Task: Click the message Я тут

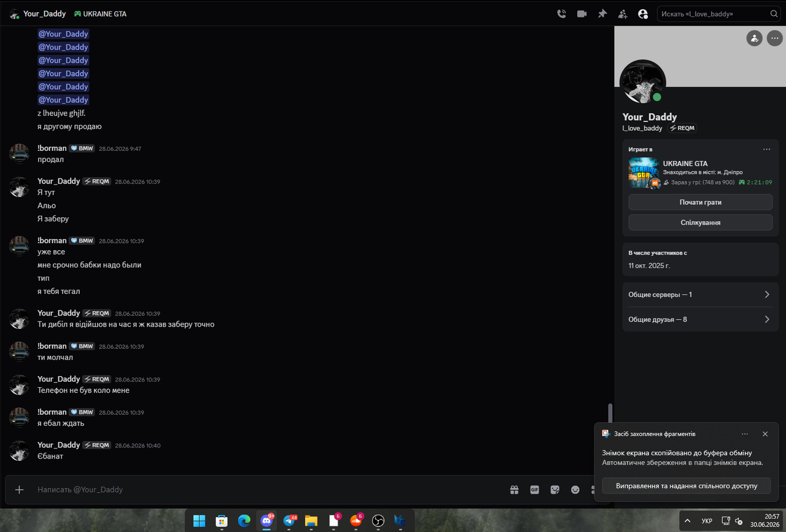Action: click(46, 193)
